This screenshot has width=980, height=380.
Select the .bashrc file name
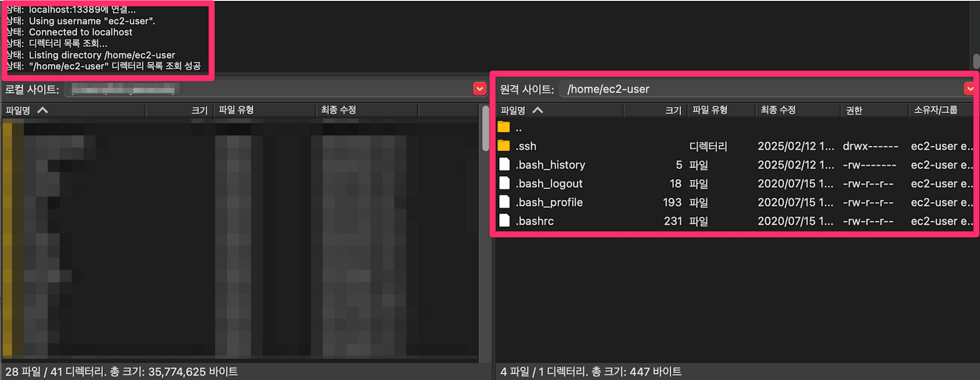[535, 221]
